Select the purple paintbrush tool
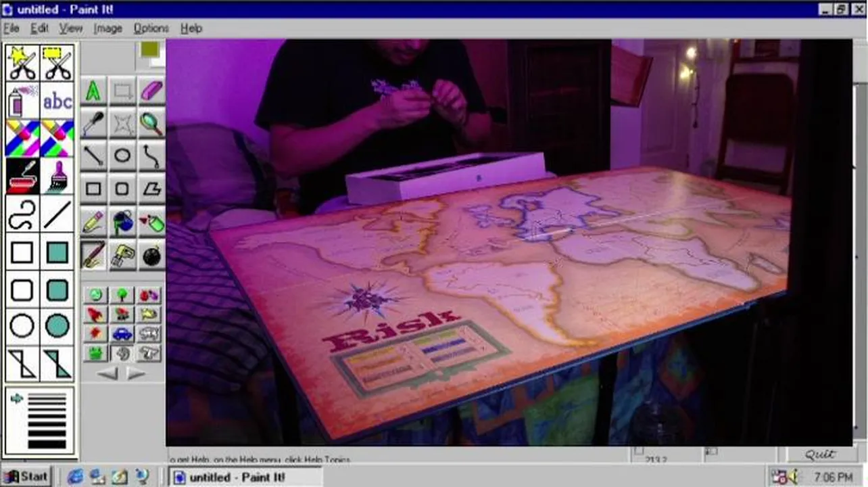Viewport: 868px width, 487px height. (57, 176)
